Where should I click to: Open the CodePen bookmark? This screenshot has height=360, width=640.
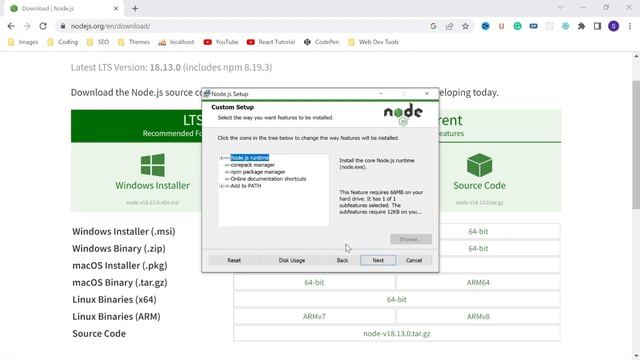point(321,42)
